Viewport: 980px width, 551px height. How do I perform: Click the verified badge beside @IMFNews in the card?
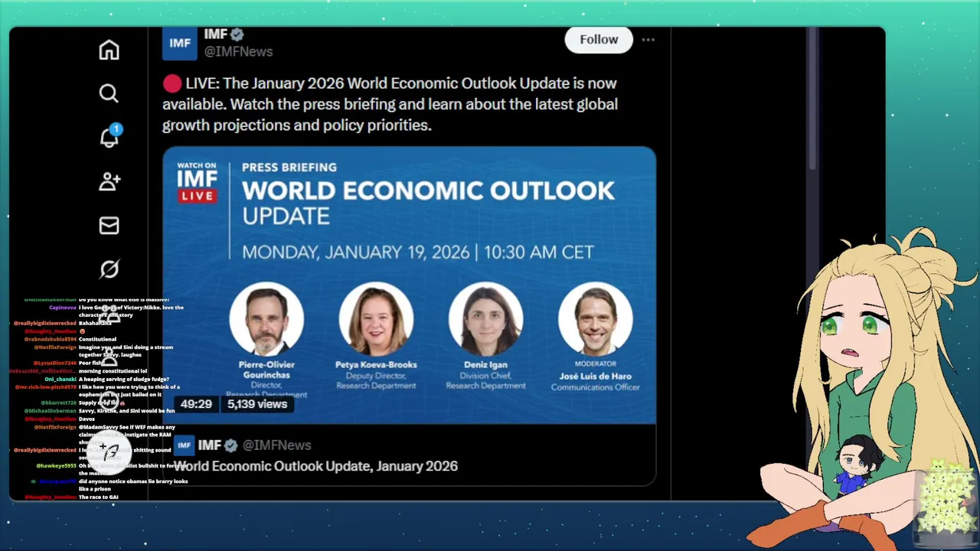coord(233,445)
